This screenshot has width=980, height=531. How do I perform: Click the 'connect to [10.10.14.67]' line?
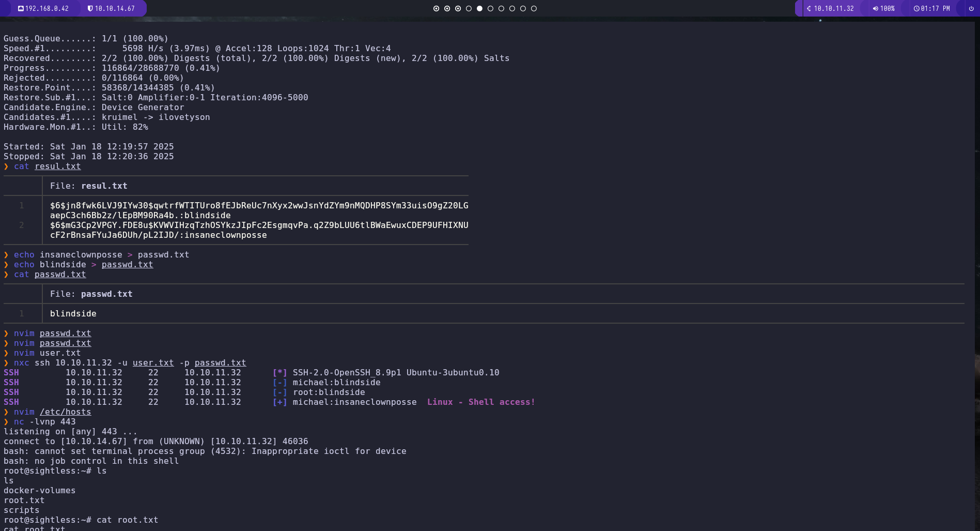click(x=156, y=442)
